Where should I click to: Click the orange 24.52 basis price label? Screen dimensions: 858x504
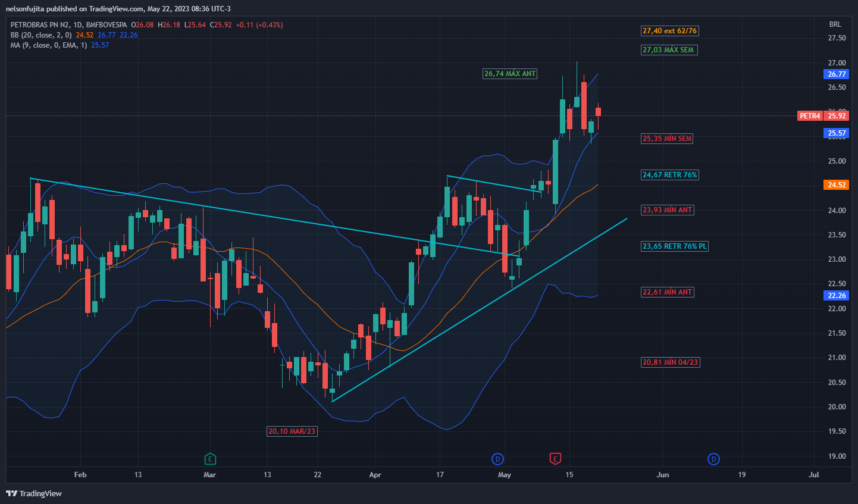click(837, 185)
